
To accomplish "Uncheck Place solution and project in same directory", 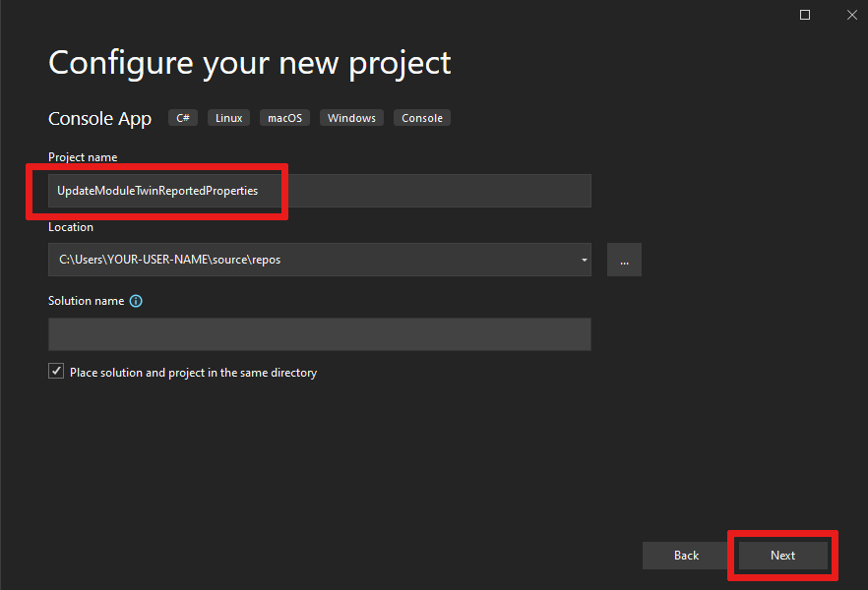I will pyautogui.click(x=56, y=373).
